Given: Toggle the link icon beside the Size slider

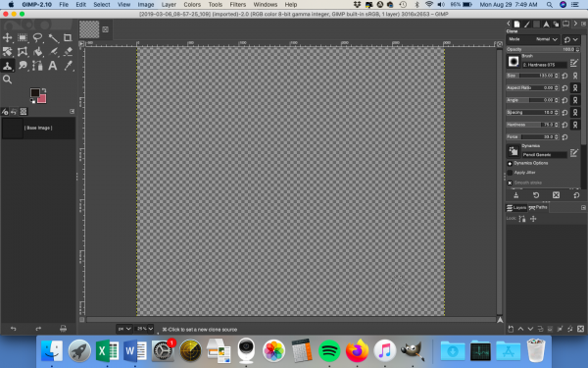Looking at the screenshot, I should (x=575, y=76).
